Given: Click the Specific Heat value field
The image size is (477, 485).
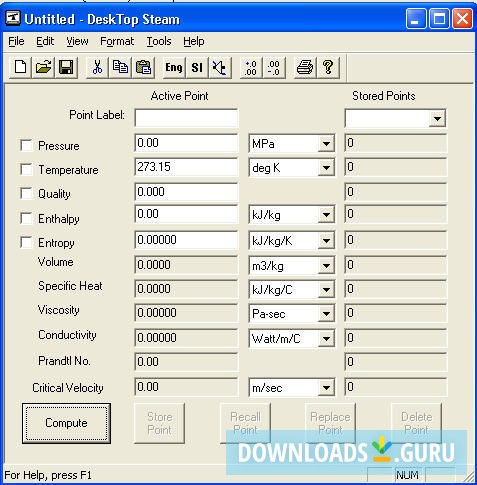Looking at the screenshot, I should click(x=186, y=289).
